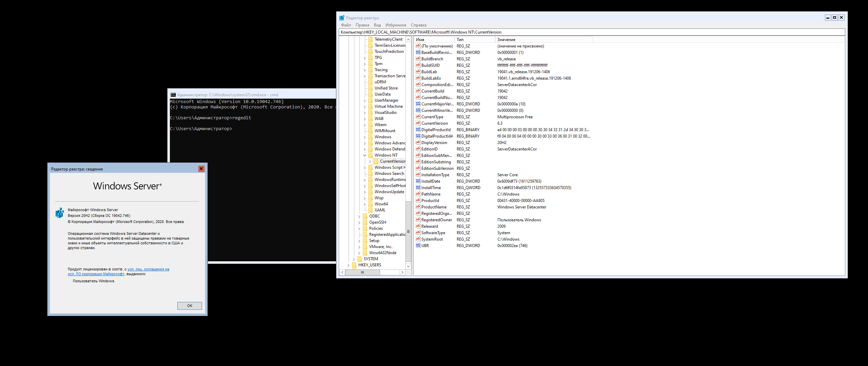Select the RegisteredOwner value name
The image size is (868, 366).
point(437,220)
